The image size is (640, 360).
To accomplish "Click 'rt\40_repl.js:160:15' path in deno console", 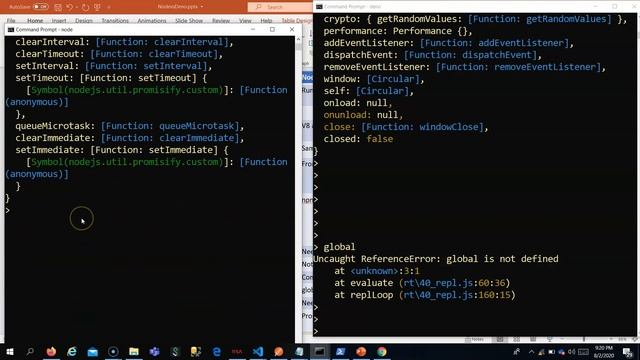I will point(457,295).
